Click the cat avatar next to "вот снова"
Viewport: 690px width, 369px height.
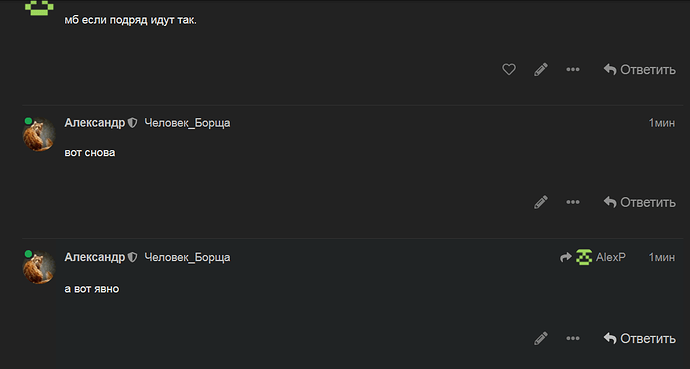pos(39,134)
